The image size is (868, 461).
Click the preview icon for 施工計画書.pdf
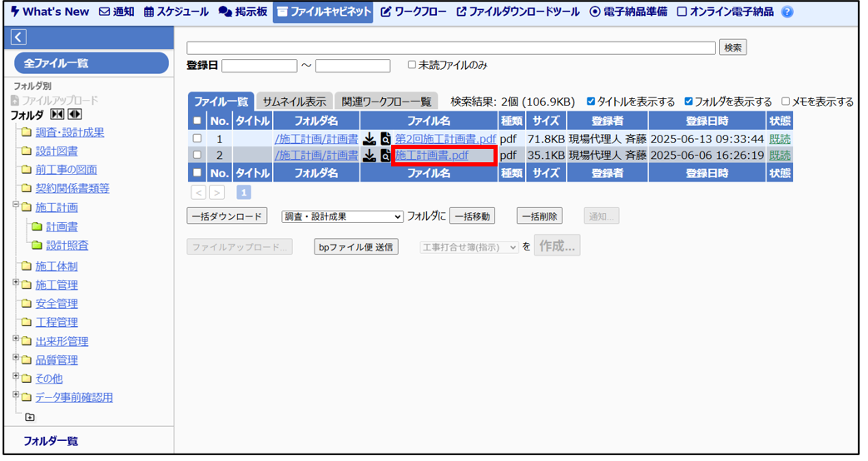(x=385, y=156)
